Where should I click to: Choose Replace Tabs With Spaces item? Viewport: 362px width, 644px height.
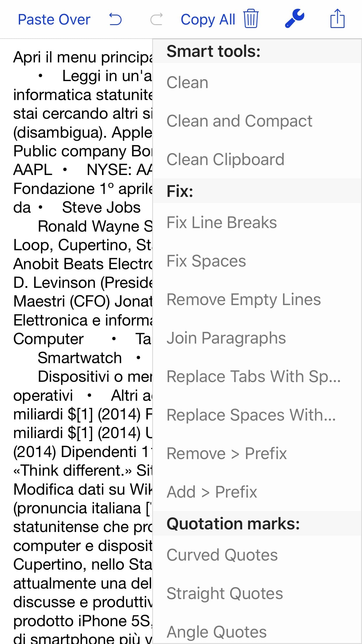pos(253,377)
